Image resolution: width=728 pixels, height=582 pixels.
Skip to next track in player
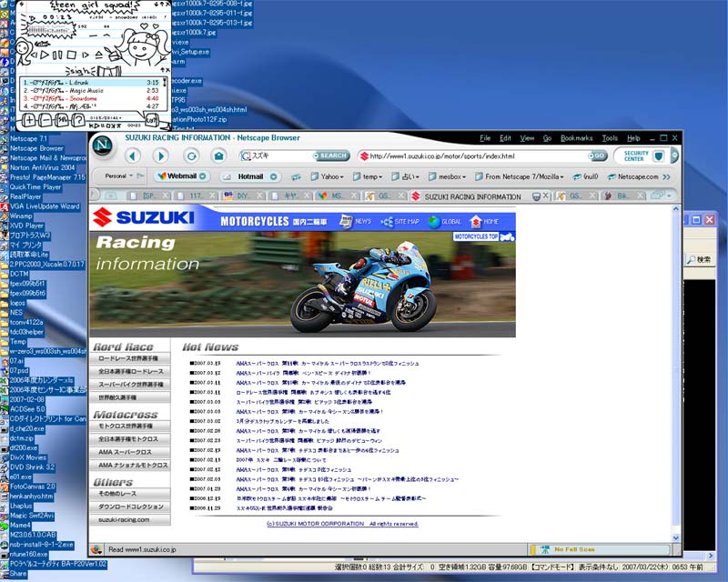coord(86,55)
